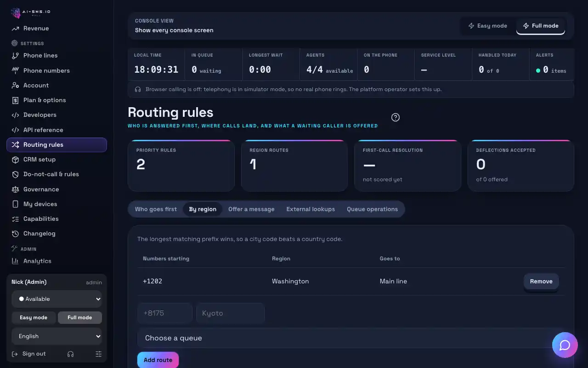Click the Developers code brackets icon
Screen dimensions: 588x368
coord(16,115)
